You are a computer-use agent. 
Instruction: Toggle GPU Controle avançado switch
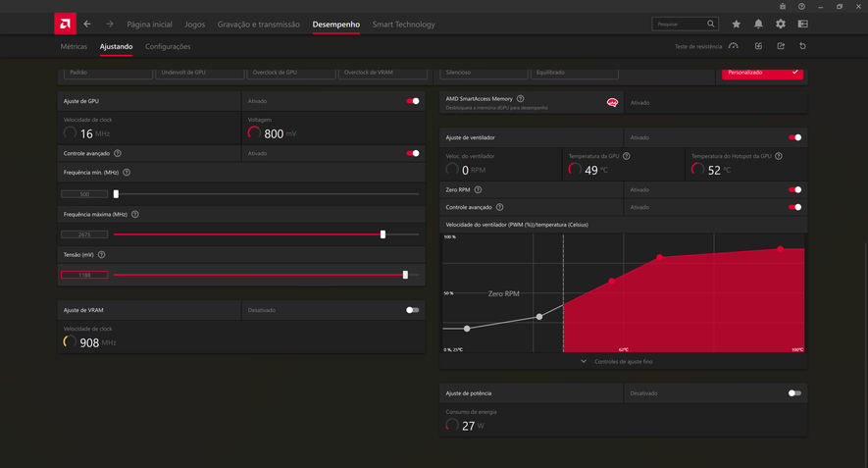(x=413, y=153)
